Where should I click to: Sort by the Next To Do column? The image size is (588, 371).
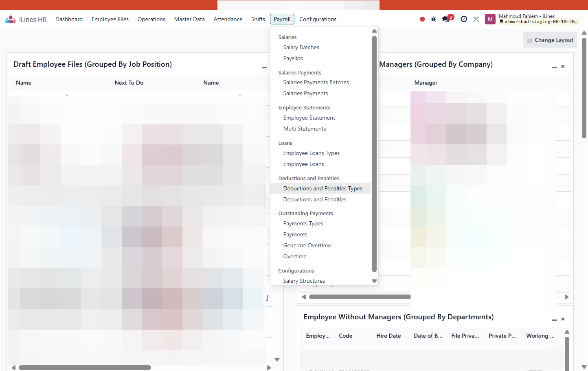click(129, 83)
